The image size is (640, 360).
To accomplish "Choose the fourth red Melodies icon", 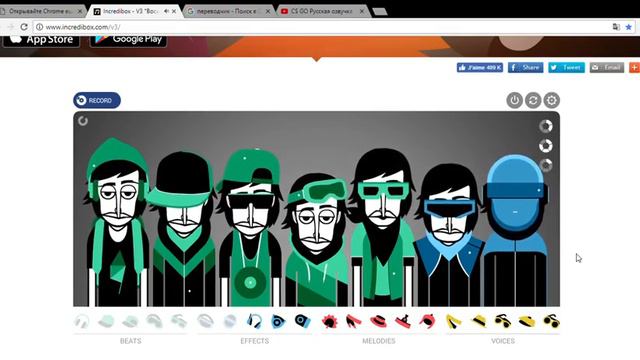I will [x=402, y=322].
